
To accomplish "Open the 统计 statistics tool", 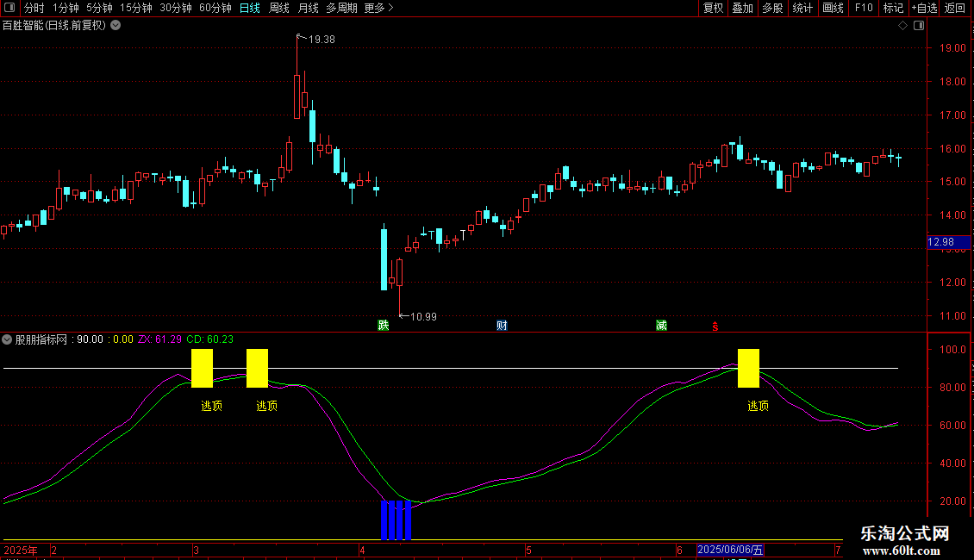I will 802,8.
